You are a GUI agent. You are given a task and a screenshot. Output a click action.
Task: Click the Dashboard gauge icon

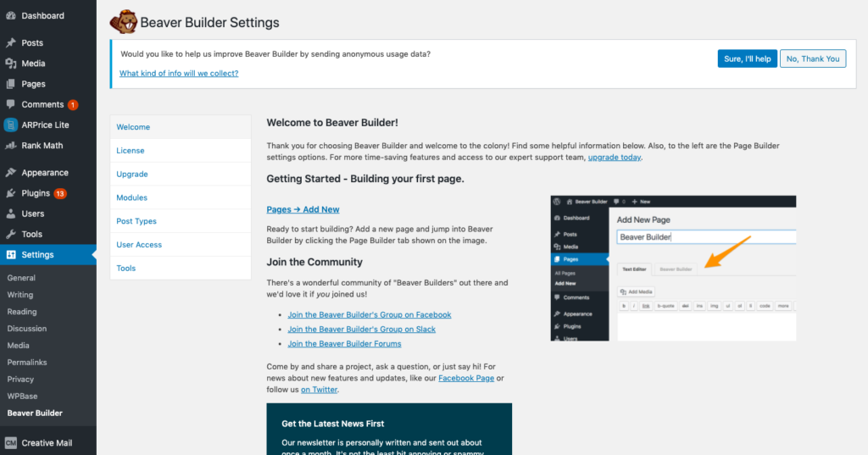[x=10, y=15]
